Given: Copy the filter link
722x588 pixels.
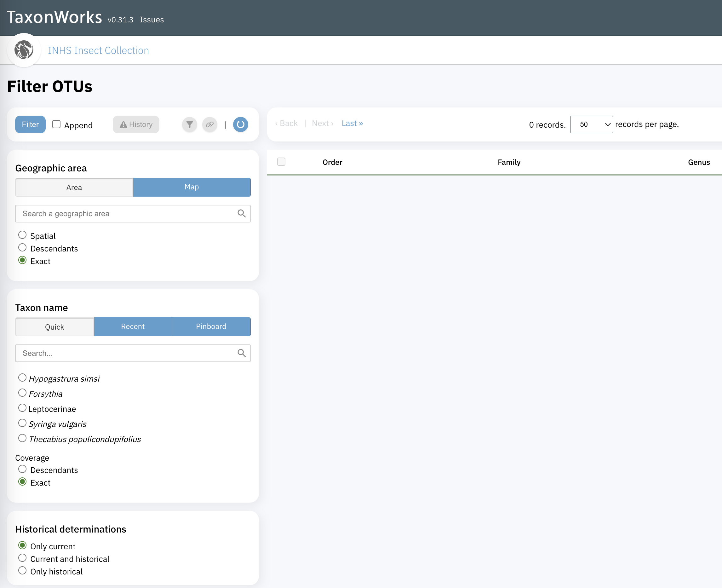Looking at the screenshot, I should (209, 125).
